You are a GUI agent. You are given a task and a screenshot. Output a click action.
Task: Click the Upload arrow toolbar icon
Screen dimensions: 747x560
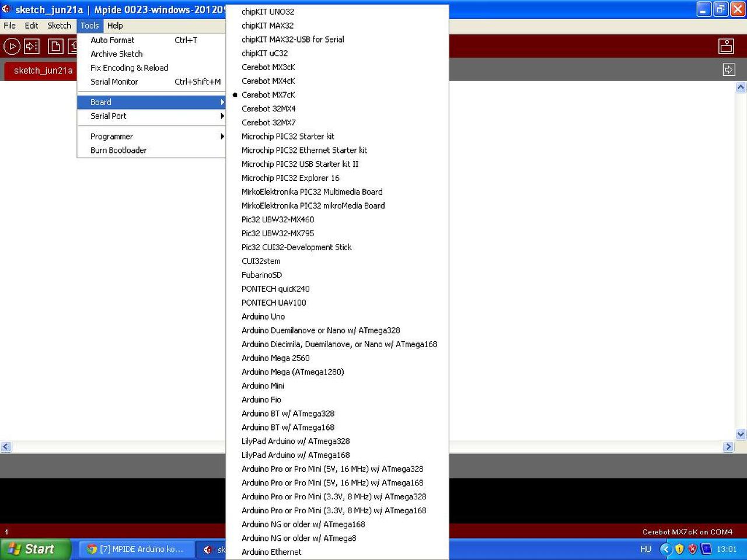[32, 46]
